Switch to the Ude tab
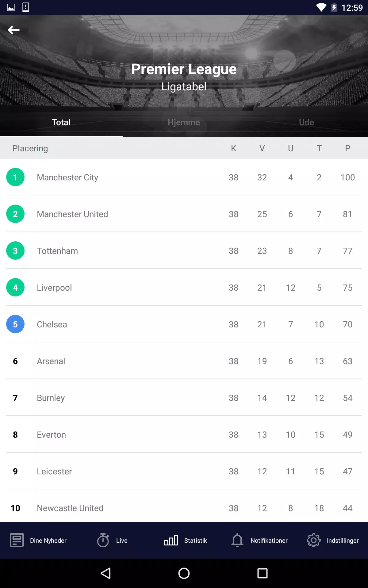This screenshot has height=588, width=368. point(307,122)
